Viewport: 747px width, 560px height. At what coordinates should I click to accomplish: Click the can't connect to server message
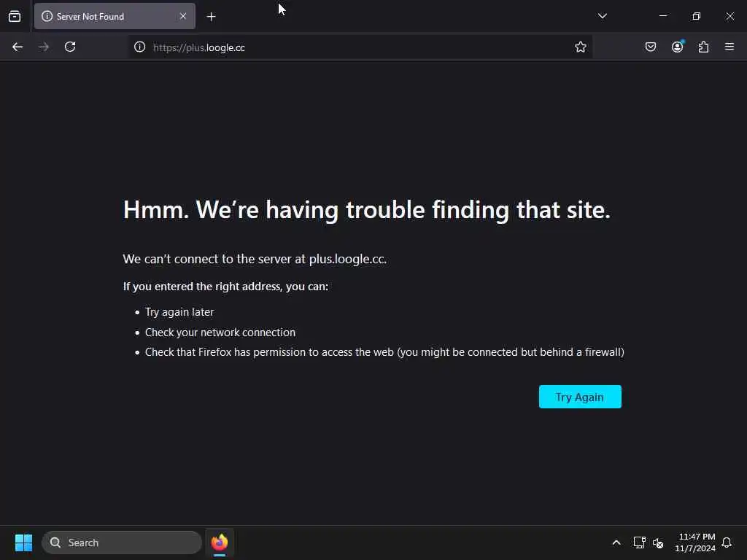pyautogui.click(x=255, y=259)
